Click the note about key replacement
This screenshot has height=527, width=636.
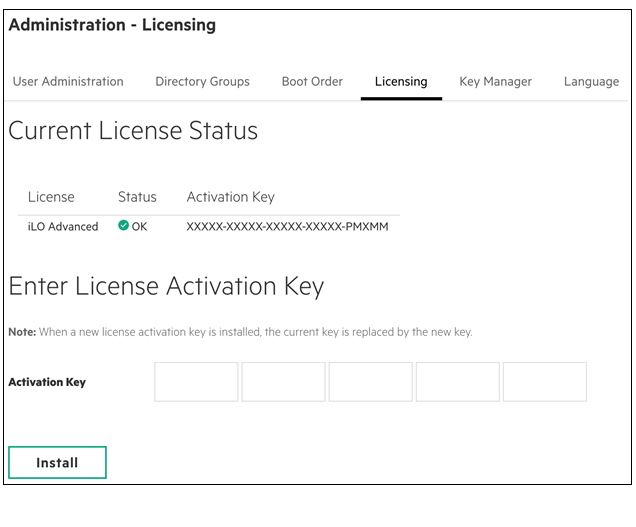pos(241,332)
